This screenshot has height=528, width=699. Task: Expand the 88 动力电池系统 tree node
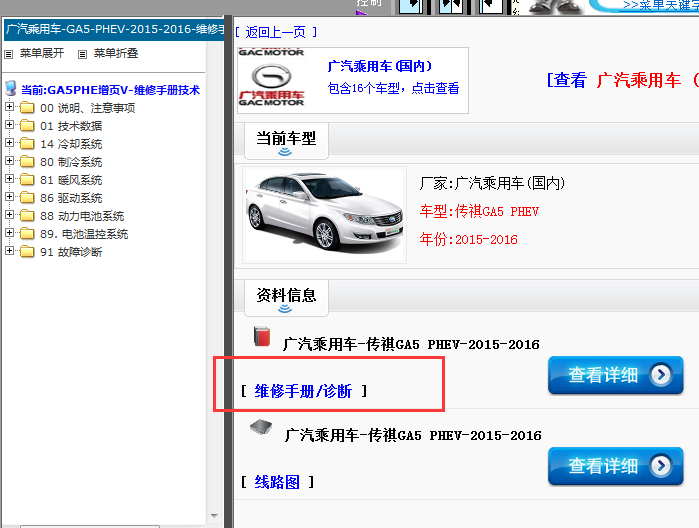coord(9,214)
